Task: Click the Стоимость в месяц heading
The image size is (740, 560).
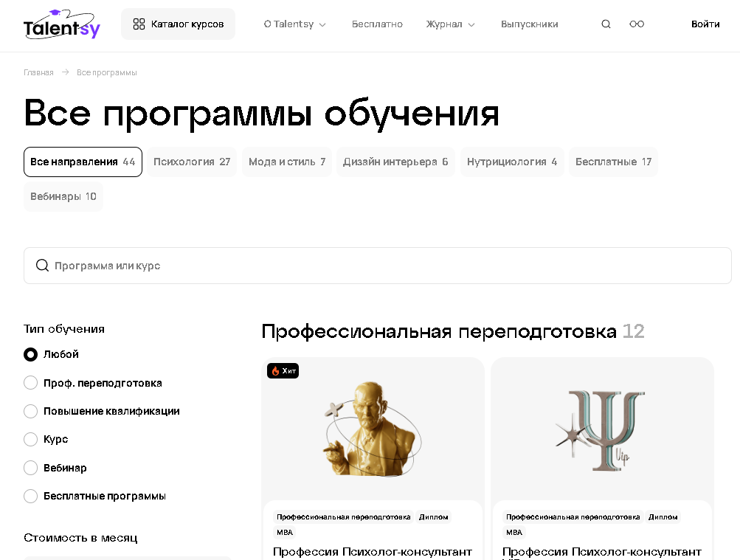Action: coord(80,538)
